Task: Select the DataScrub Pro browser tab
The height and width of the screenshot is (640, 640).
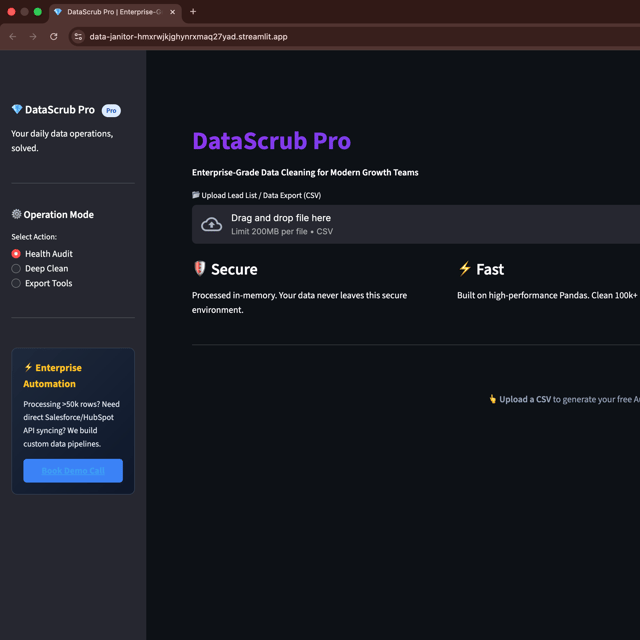Action: pos(116,12)
